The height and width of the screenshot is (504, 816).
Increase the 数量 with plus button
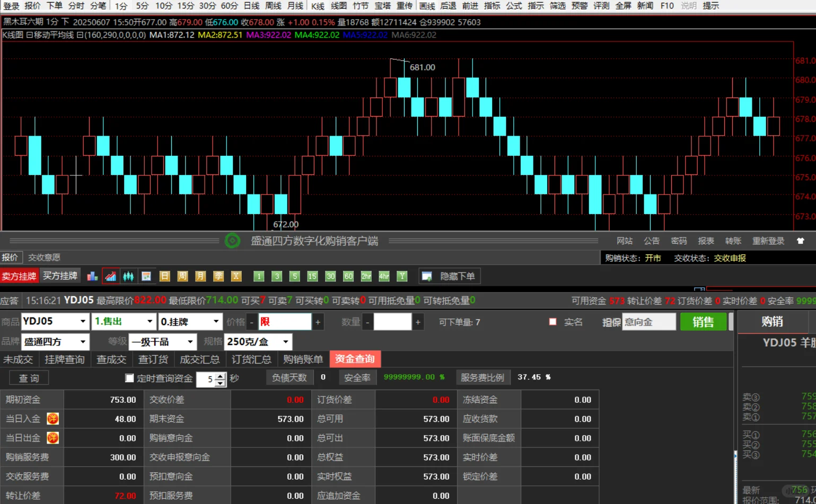pyautogui.click(x=418, y=322)
